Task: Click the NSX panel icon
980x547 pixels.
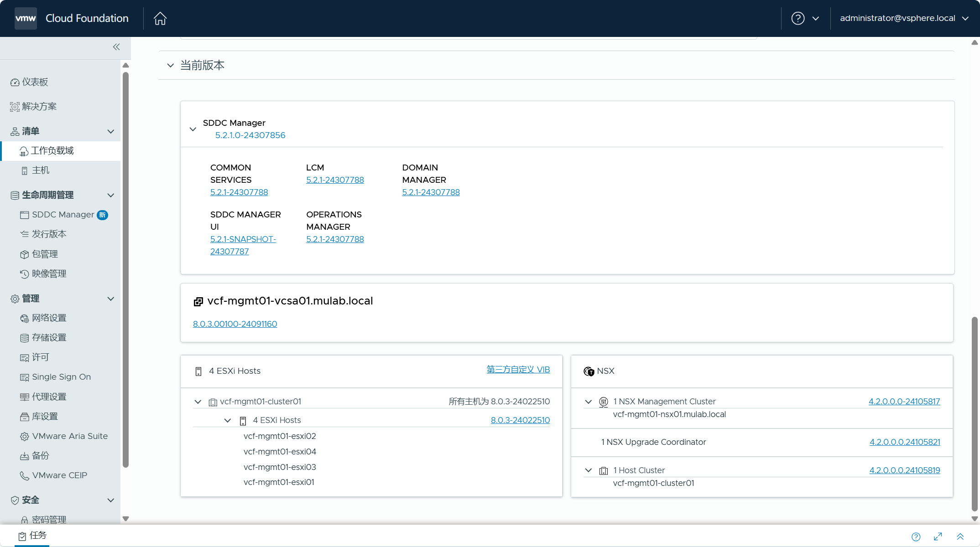Action: pyautogui.click(x=589, y=372)
